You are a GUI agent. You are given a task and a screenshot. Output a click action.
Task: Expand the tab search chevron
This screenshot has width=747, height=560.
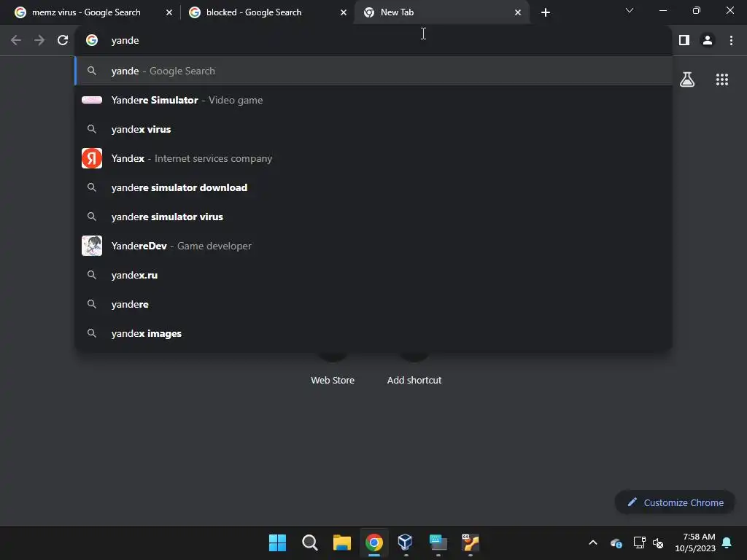click(x=630, y=10)
